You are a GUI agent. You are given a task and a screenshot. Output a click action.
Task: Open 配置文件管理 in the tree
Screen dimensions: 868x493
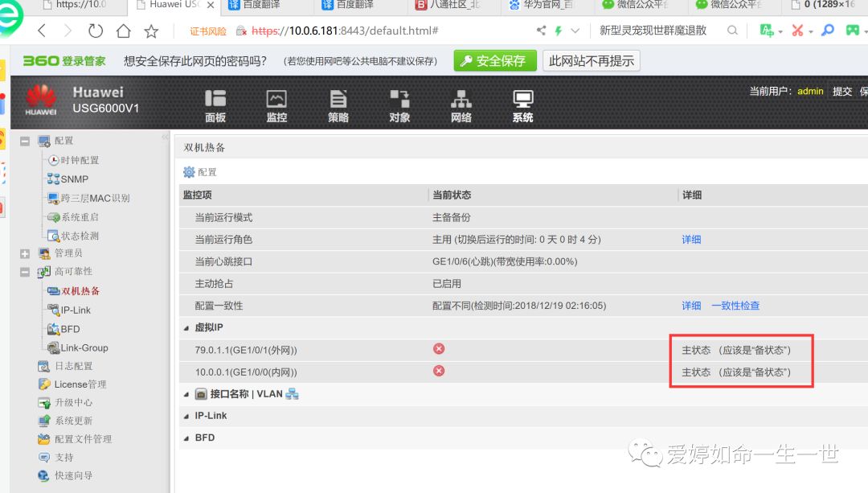pos(83,439)
